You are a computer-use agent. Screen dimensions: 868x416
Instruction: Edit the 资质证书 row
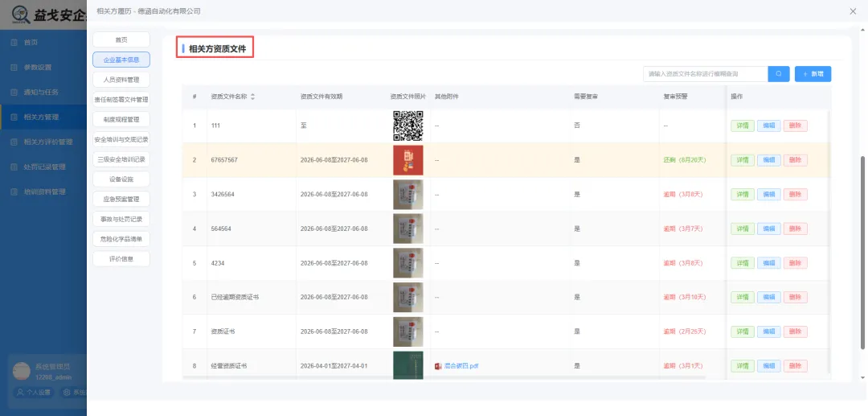[x=769, y=332]
